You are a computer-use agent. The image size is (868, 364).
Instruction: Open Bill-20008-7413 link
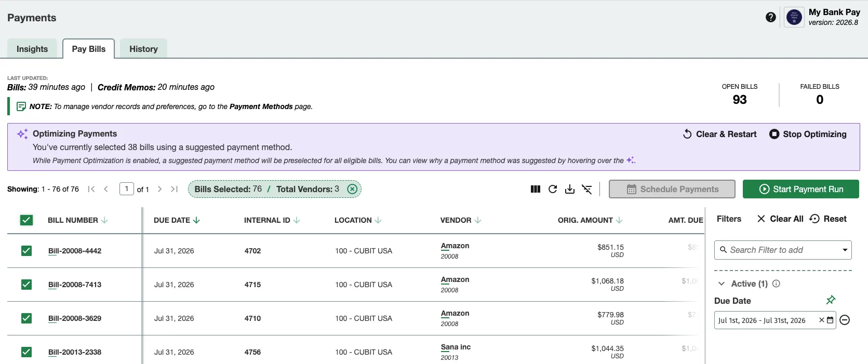coord(75,285)
